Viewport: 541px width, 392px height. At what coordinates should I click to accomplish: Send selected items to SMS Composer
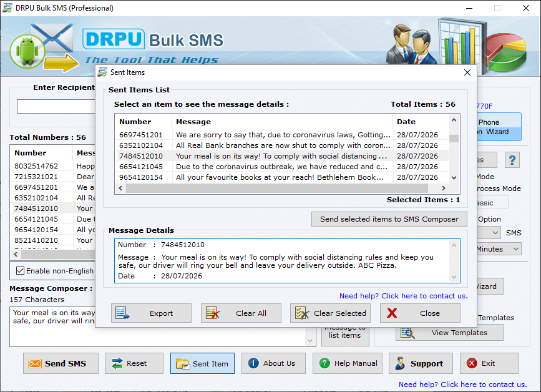click(389, 219)
